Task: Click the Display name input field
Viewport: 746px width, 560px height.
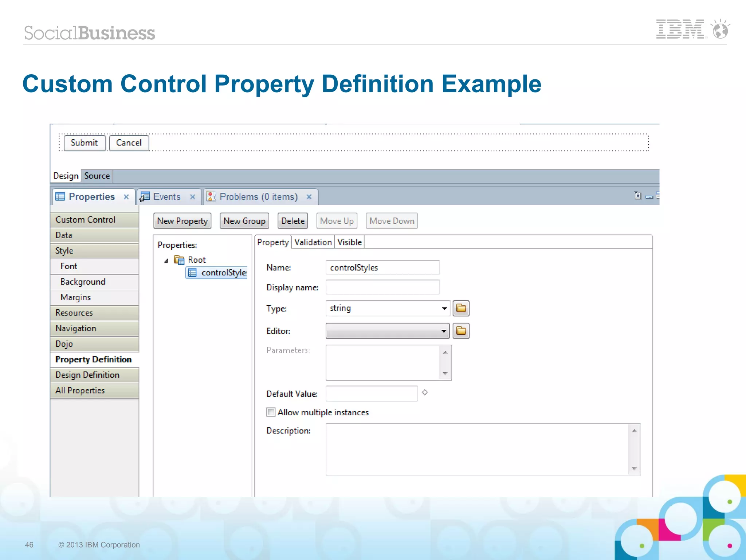Action: [382, 287]
